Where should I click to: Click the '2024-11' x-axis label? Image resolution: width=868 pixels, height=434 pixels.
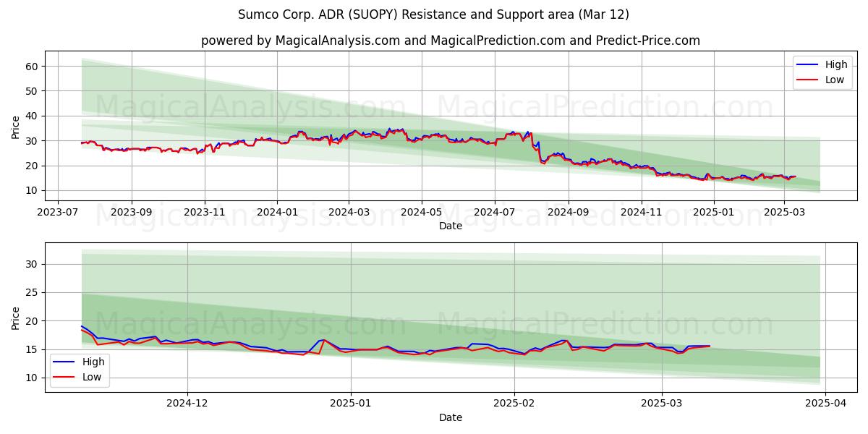[x=641, y=213]
